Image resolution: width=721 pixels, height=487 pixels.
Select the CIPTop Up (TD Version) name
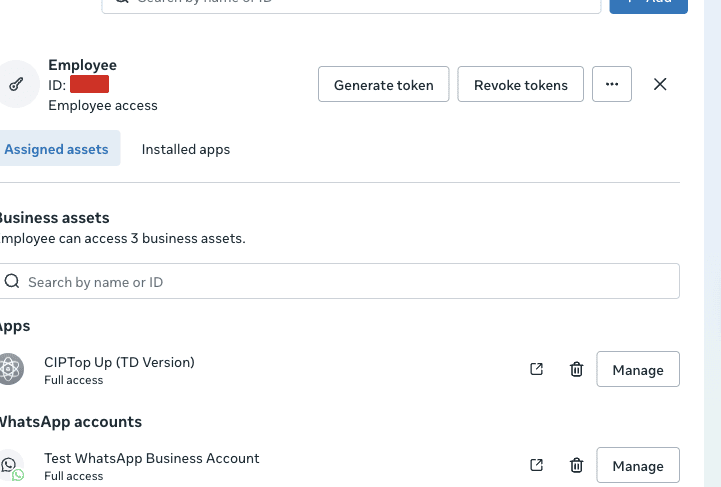pyautogui.click(x=120, y=362)
